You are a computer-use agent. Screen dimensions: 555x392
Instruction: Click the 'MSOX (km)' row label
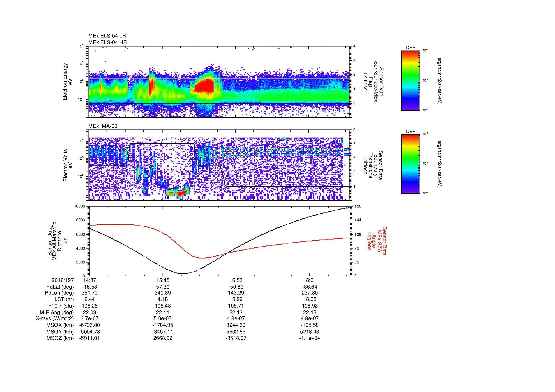pyautogui.click(x=60, y=325)
